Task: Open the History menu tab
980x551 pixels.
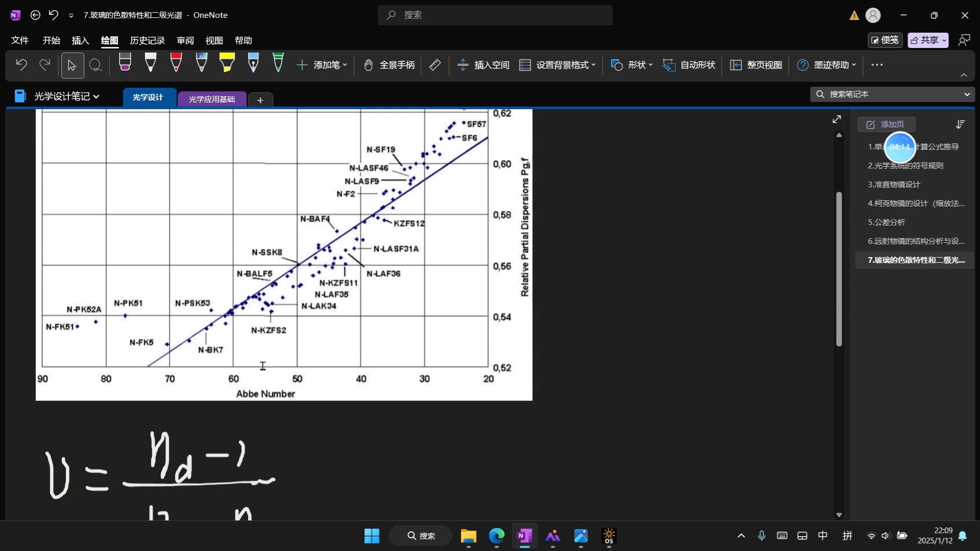Action: click(148, 40)
